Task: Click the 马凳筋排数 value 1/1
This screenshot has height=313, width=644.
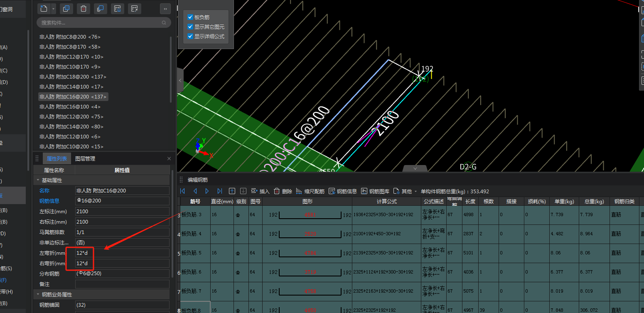Action: [122, 232]
